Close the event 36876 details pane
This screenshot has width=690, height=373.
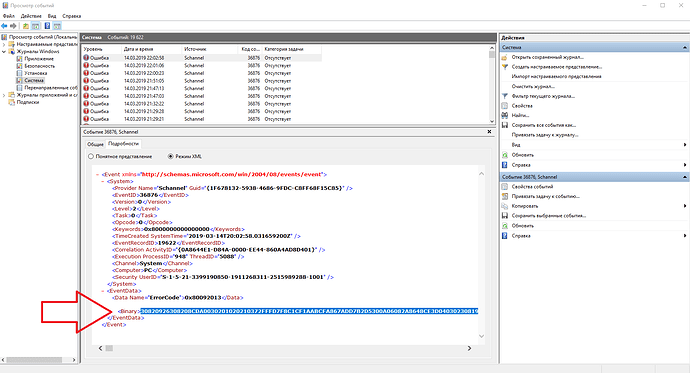489,132
